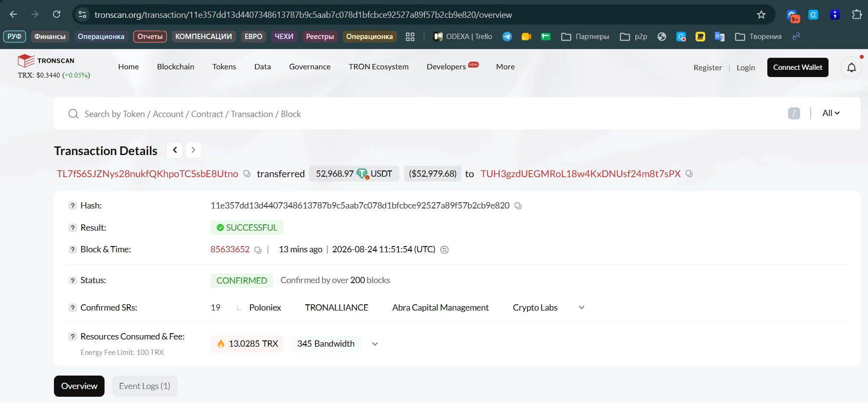Click the search magnifier icon
This screenshot has height=403, width=868.
point(73,114)
